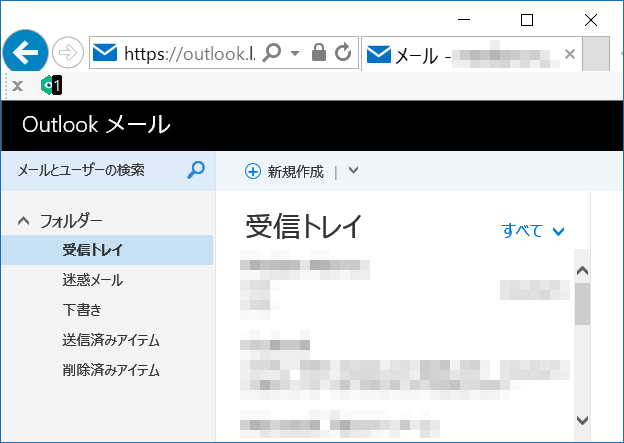
Task: Click the message list scroll down arrow
Action: tap(582, 420)
